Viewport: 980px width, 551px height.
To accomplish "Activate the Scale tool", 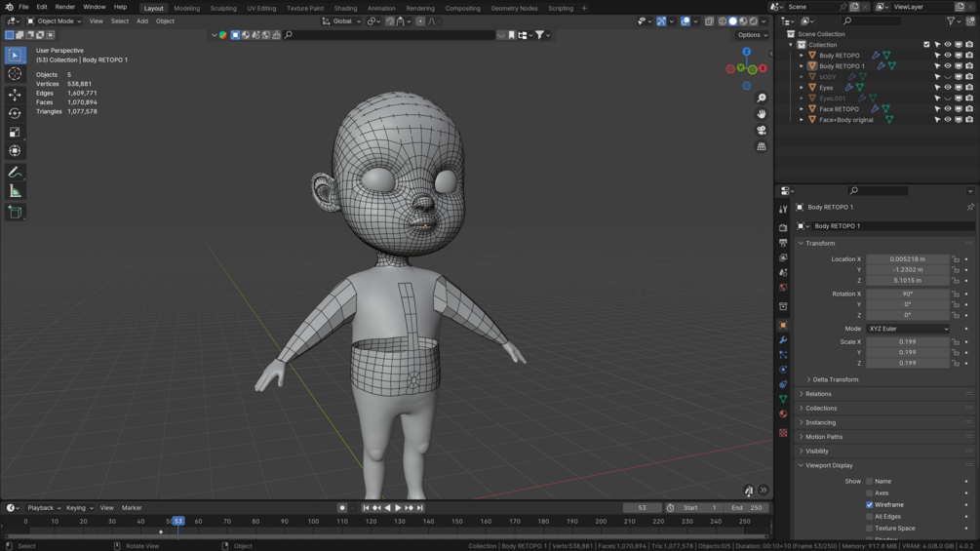I will [x=15, y=132].
